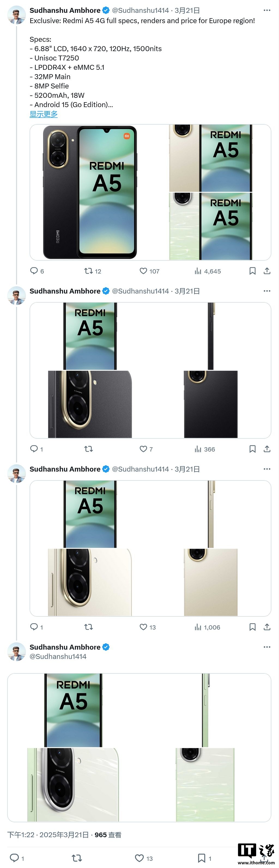This screenshot has height=868, width=279.
Task: Bookmark the third tweet with gold phone
Action: click(252, 627)
